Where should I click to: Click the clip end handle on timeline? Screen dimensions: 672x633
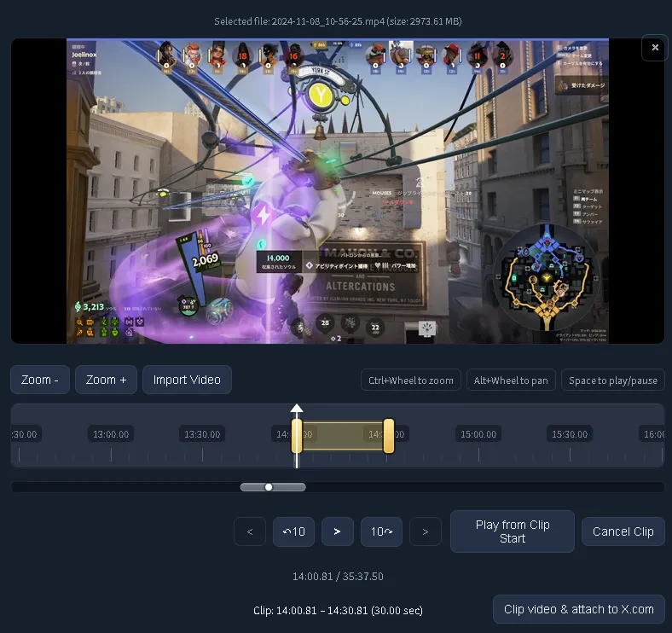(389, 436)
